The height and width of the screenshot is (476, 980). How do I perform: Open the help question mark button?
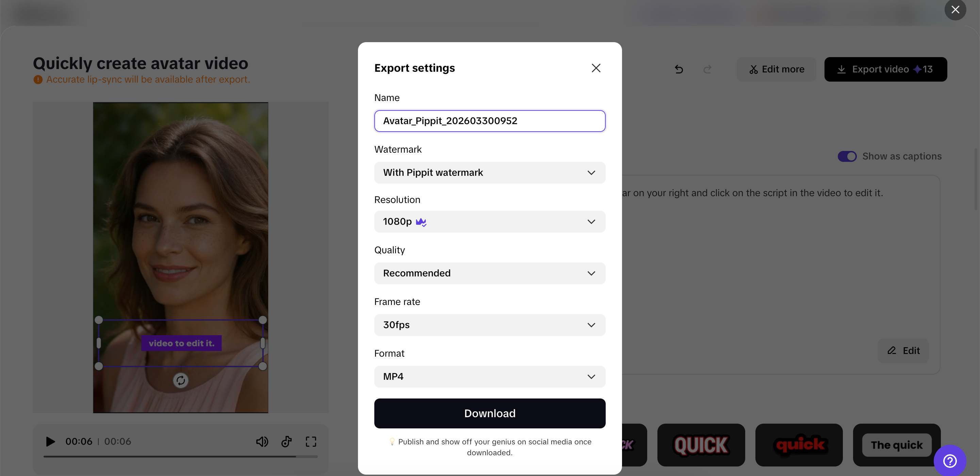[950, 461]
